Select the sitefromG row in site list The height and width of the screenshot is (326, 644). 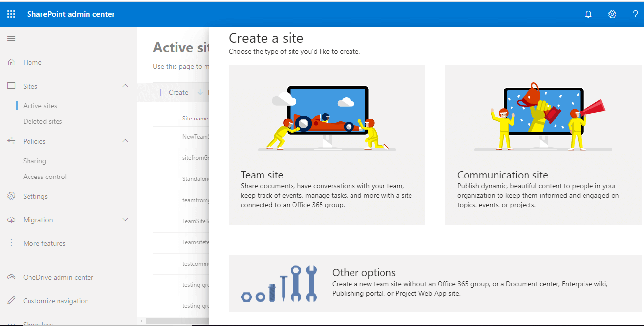pos(181,158)
